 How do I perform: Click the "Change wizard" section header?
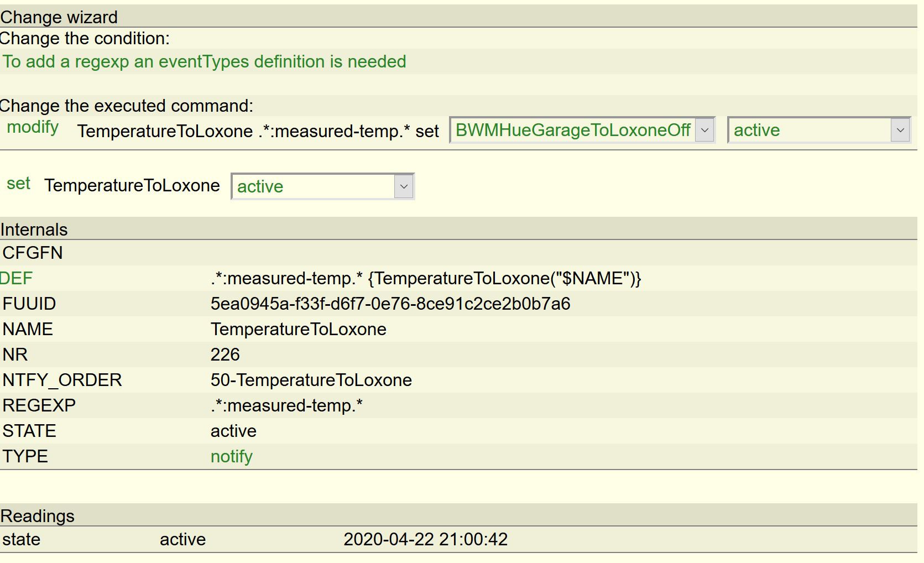click(59, 17)
